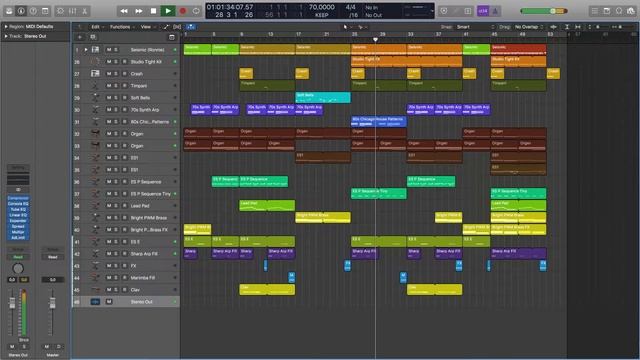This screenshot has height=360, width=640.
Task: Adjust the Stereo Out channel volume fader
Action: [x=12, y=303]
